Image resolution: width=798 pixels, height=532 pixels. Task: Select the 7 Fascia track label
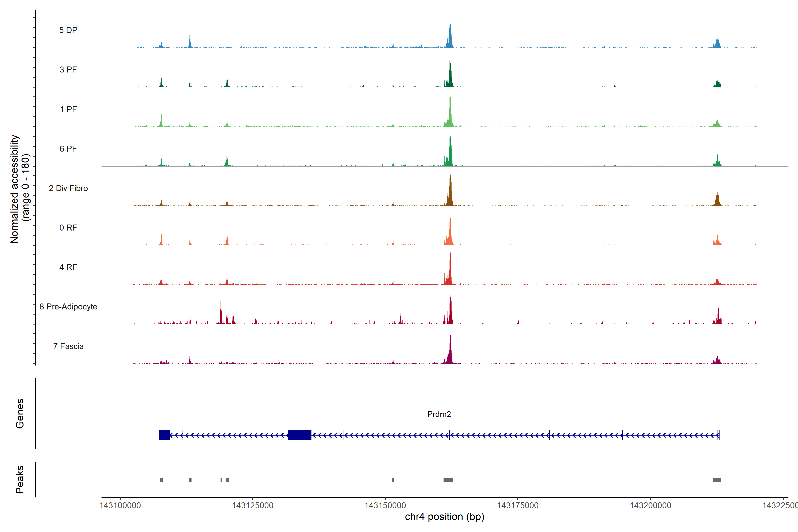pos(68,346)
